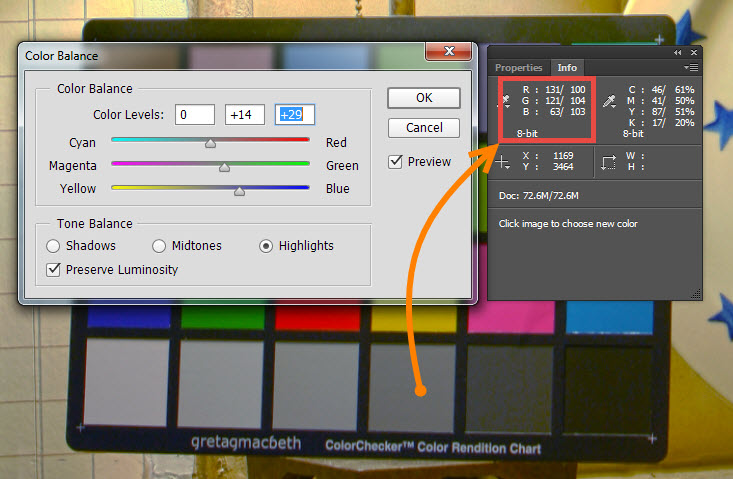This screenshot has height=479, width=733.
Task: Click the red patch on ColorChecker chart
Action: [x=317, y=316]
